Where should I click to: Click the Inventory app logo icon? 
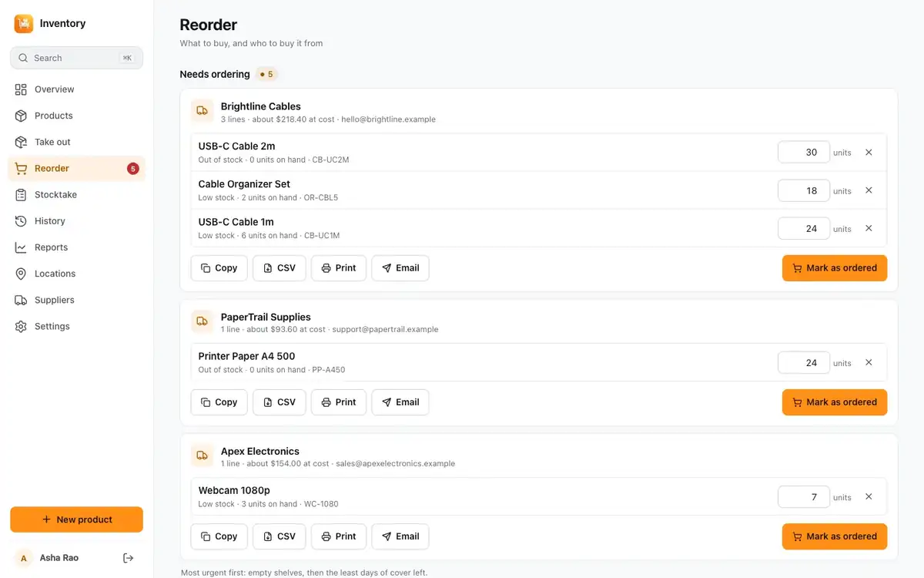coord(24,24)
